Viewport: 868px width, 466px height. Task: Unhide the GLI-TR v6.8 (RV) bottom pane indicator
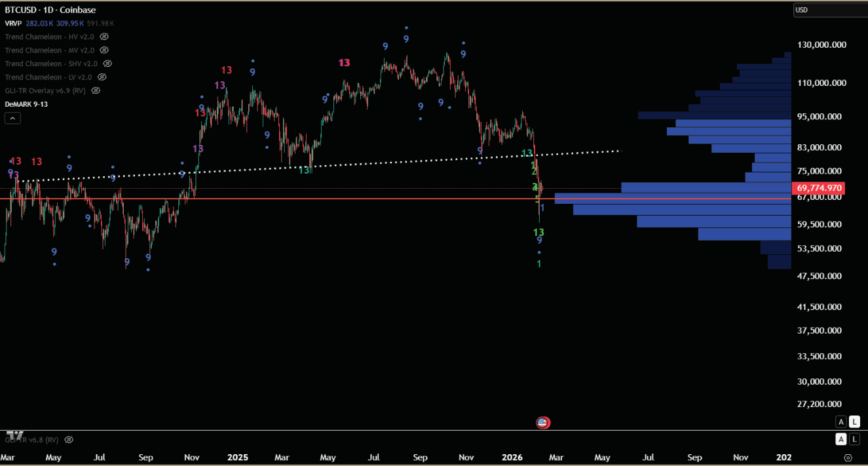69,440
